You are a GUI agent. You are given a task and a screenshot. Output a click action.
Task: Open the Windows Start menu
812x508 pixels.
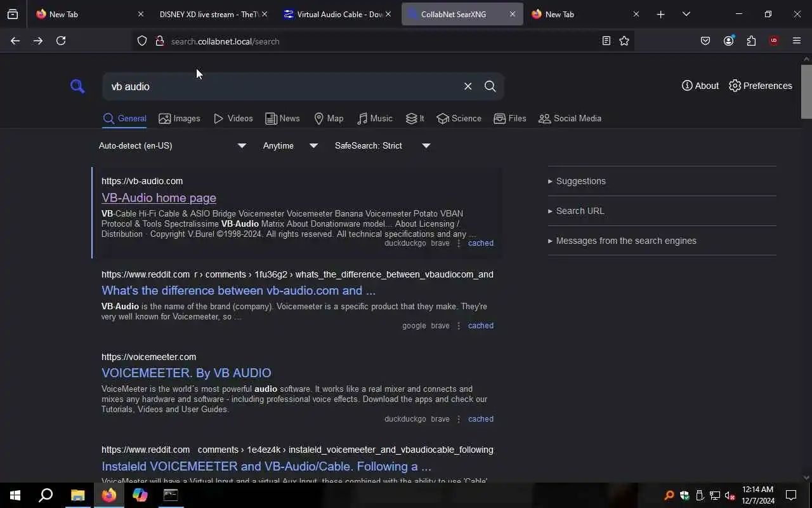tap(15, 495)
